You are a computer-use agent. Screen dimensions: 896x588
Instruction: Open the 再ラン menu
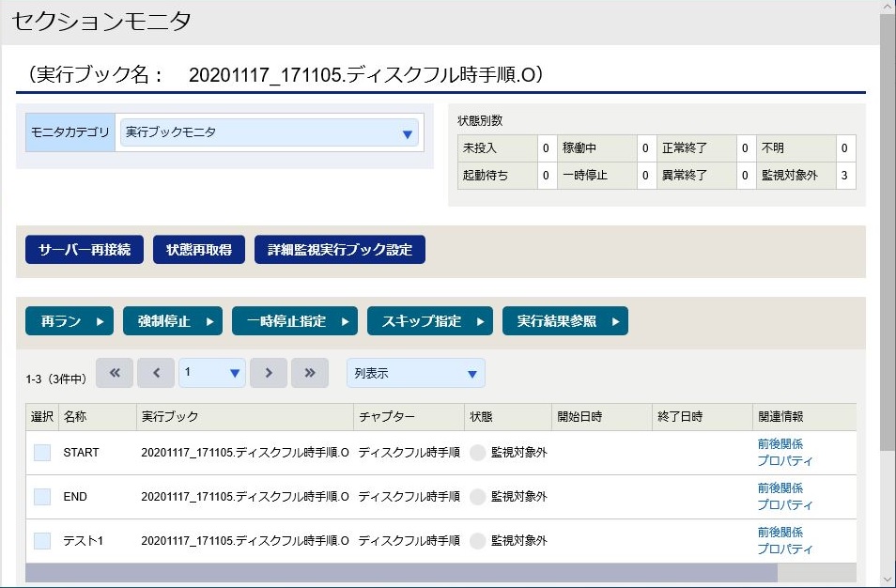tap(70, 321)
